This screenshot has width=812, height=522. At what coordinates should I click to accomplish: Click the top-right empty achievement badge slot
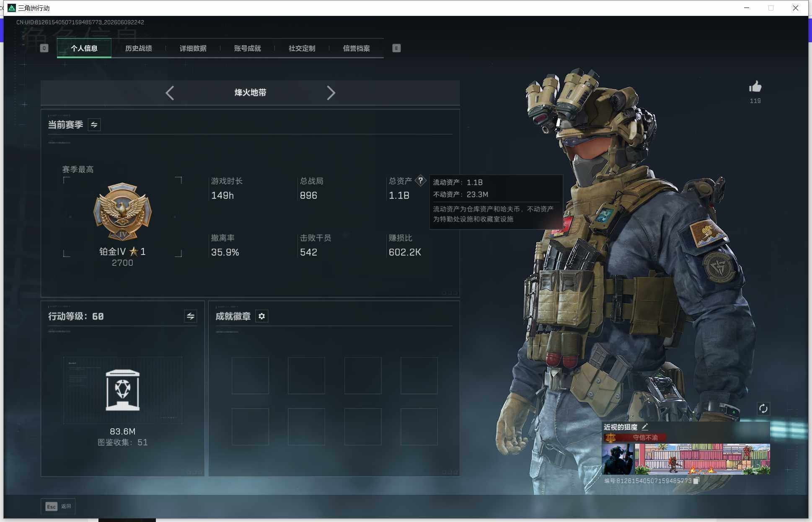(419, 375)
